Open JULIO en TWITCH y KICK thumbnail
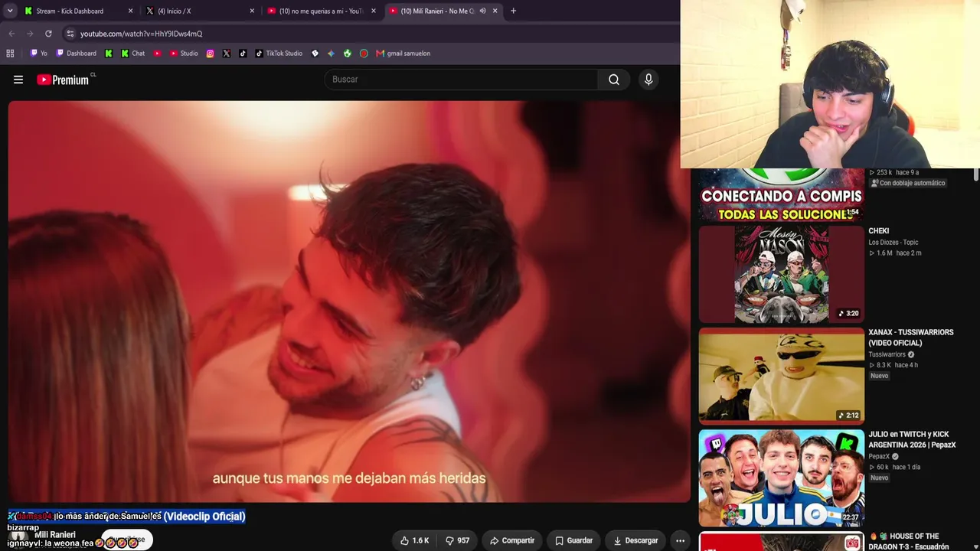Screen dimensions: 980x551 click(781, 478)
